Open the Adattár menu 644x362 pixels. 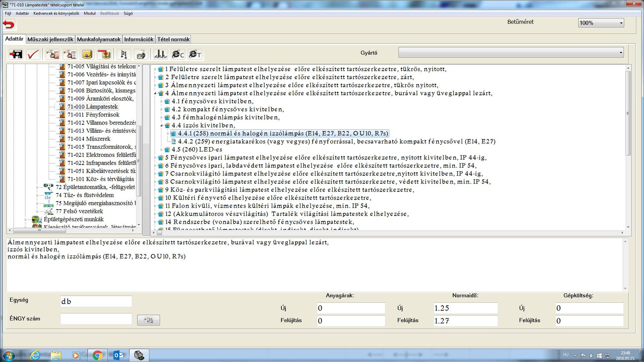click(22, 13)
